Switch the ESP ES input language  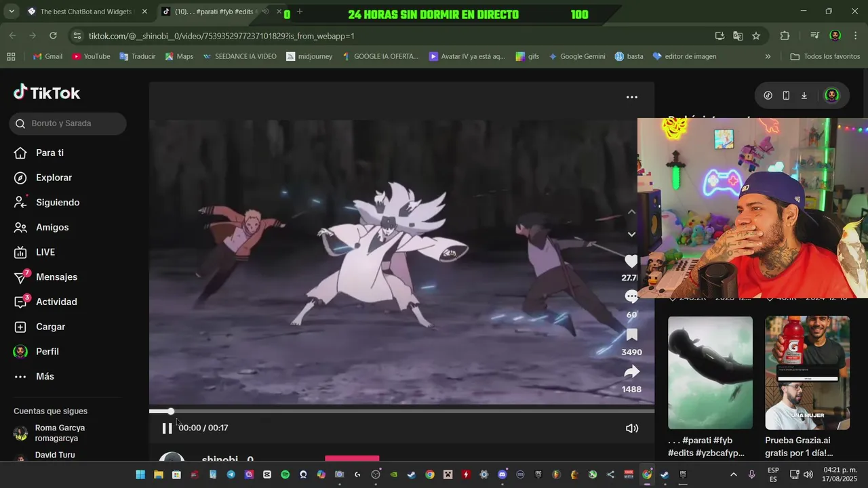(773, 474)
